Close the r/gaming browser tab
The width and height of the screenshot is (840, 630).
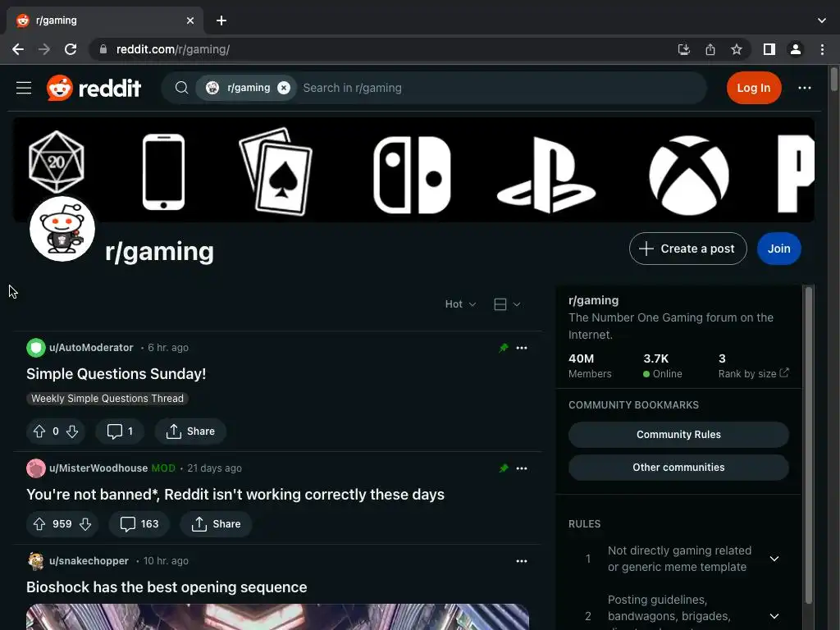[190, 21]
